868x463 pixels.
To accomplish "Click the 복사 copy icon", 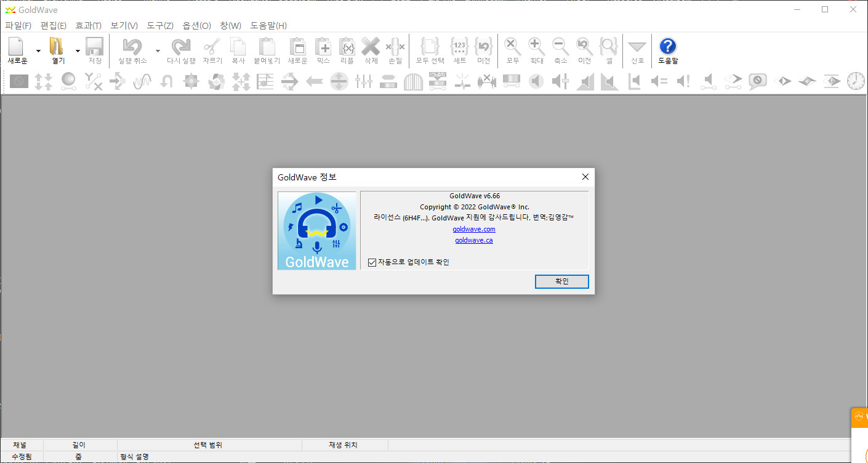I will click(x=238, y=46).
